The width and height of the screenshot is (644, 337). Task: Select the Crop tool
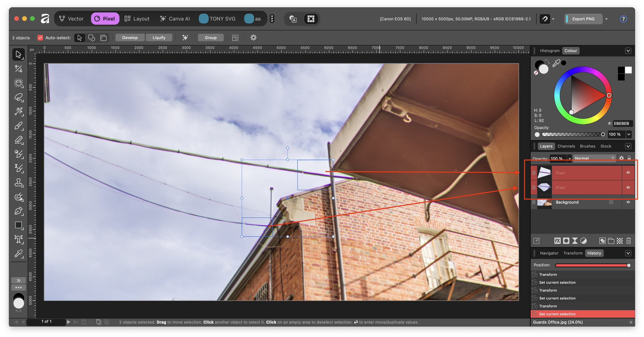pos(18,69)
